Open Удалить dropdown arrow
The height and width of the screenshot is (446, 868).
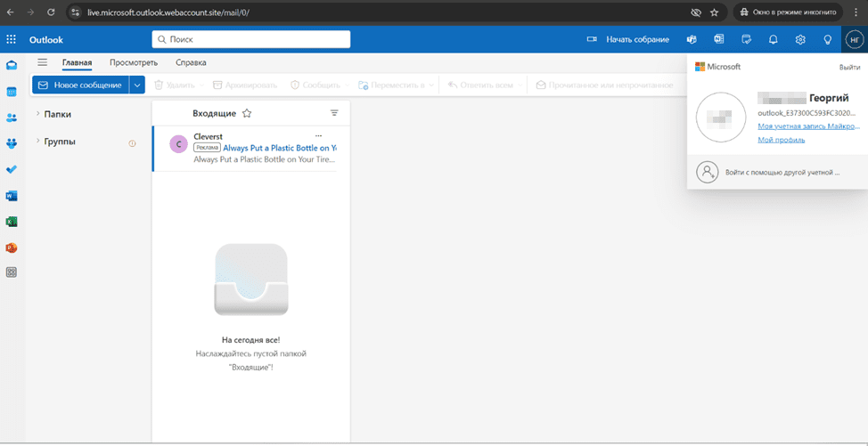point(201,85)
